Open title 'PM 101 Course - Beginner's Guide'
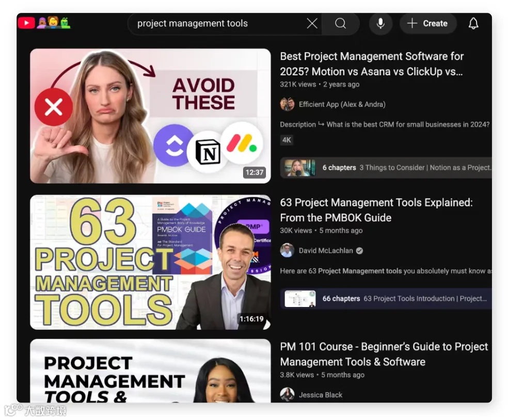The image size is (508, 420). 384,354
